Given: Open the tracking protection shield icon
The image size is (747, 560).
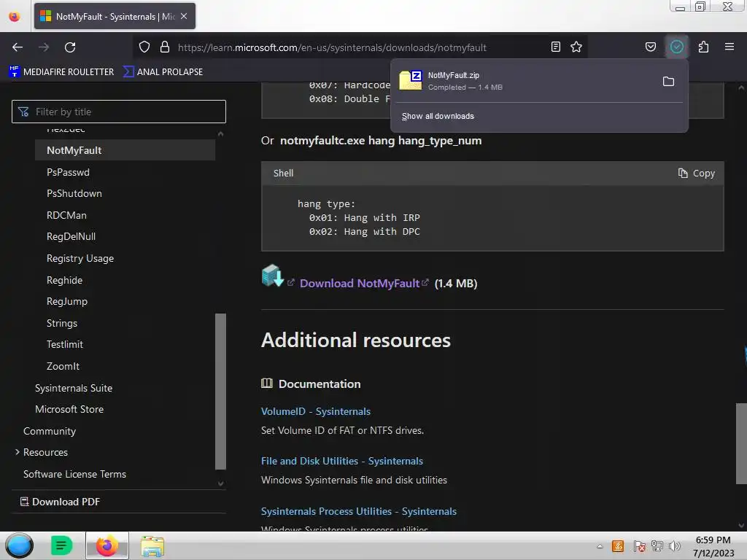Looking at the screenshot, I should 144,47.
